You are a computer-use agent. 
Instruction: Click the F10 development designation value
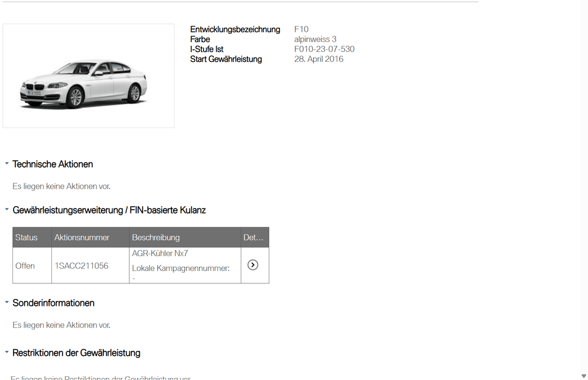point(301,29)
